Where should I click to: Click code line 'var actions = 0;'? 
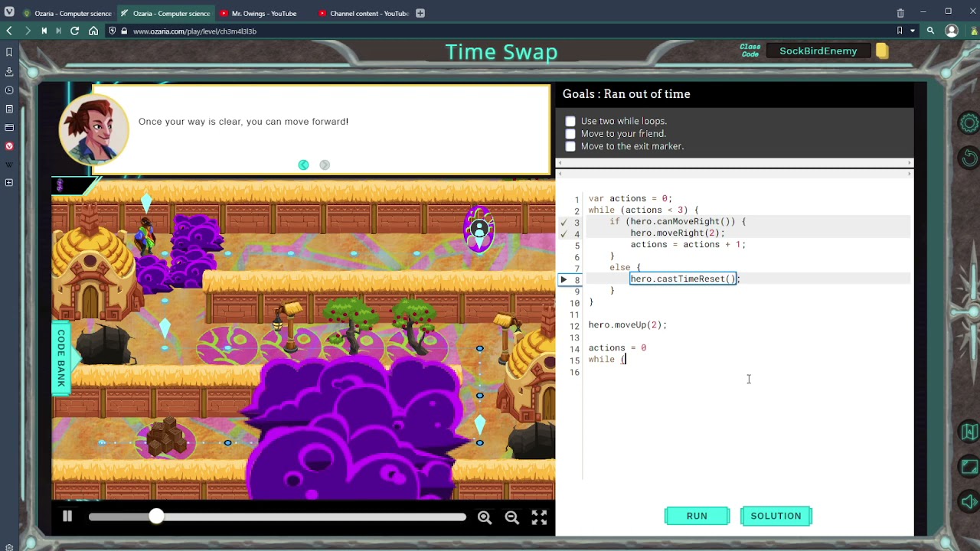click(x=630, y=198)
